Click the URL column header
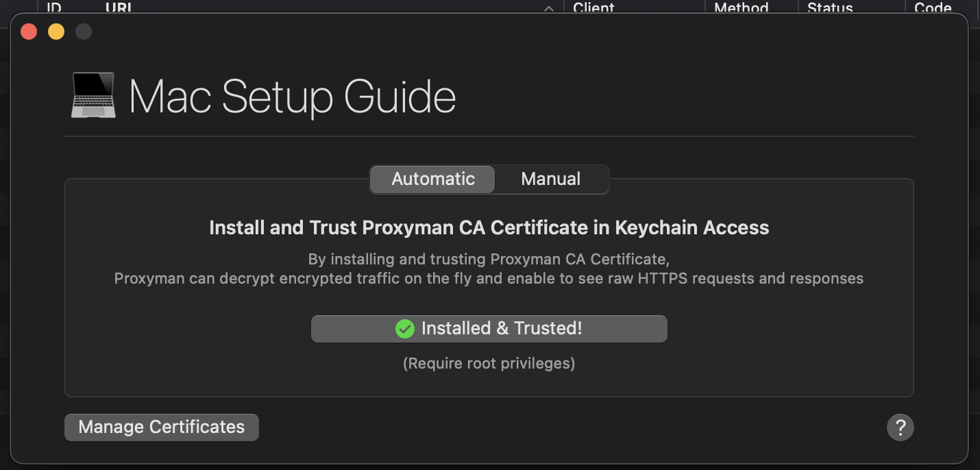 [119, 8]
